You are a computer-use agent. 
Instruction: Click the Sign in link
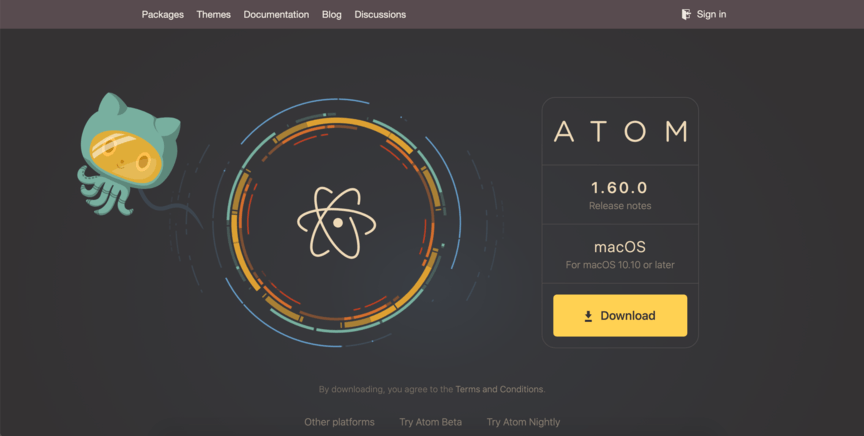(x=711, y=14)
